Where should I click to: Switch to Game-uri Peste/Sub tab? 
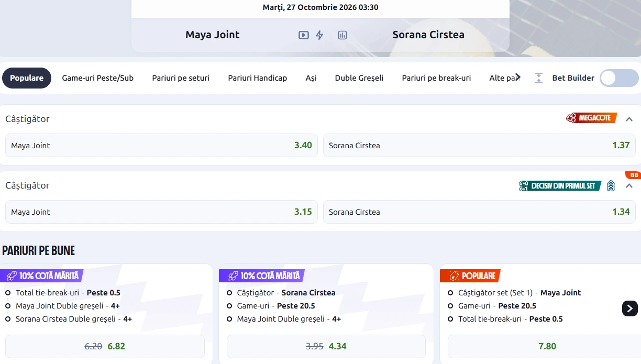tap(98, 78)
